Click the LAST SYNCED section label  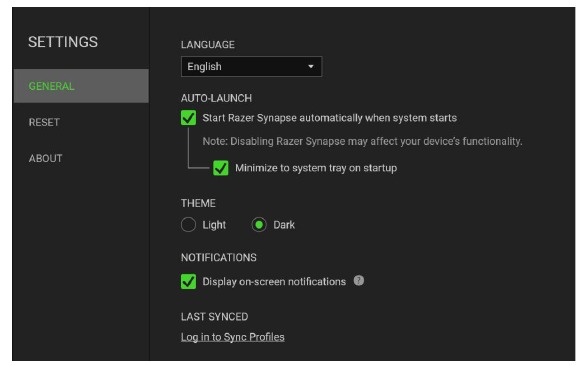[x=215, y=317]
